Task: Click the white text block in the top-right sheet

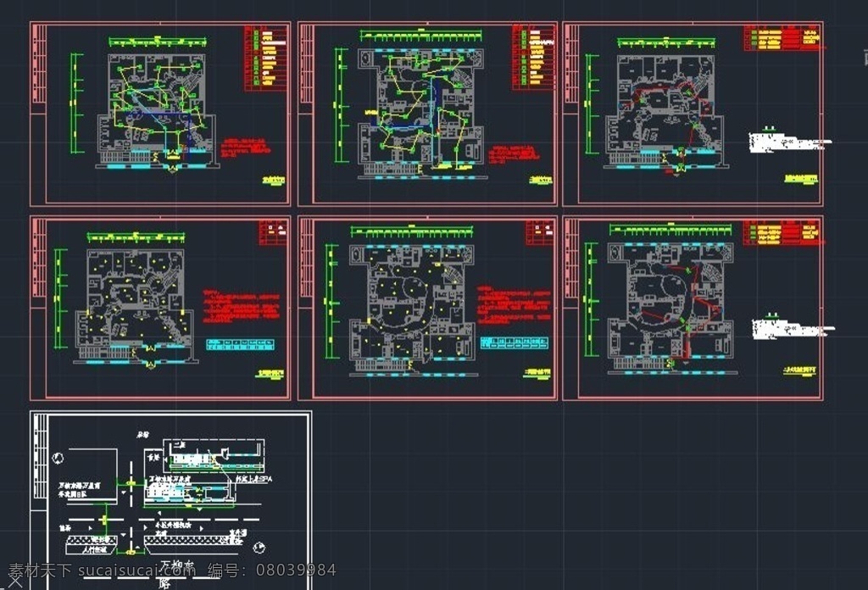Action: click(x=789, y=141)
